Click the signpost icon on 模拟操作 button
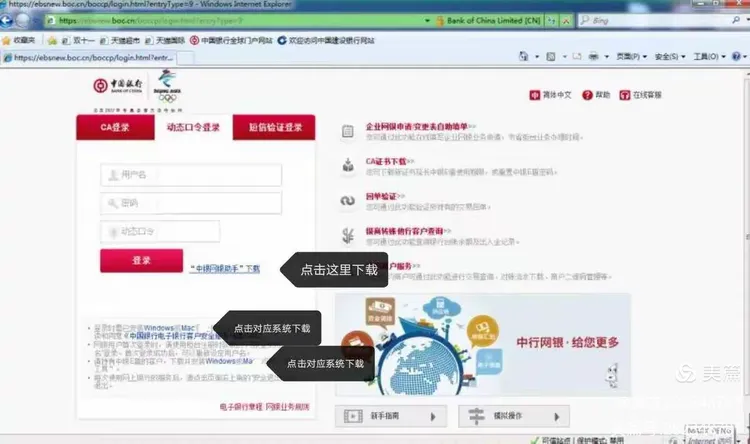This screenshot has height=444, width=750. [476, 416]
